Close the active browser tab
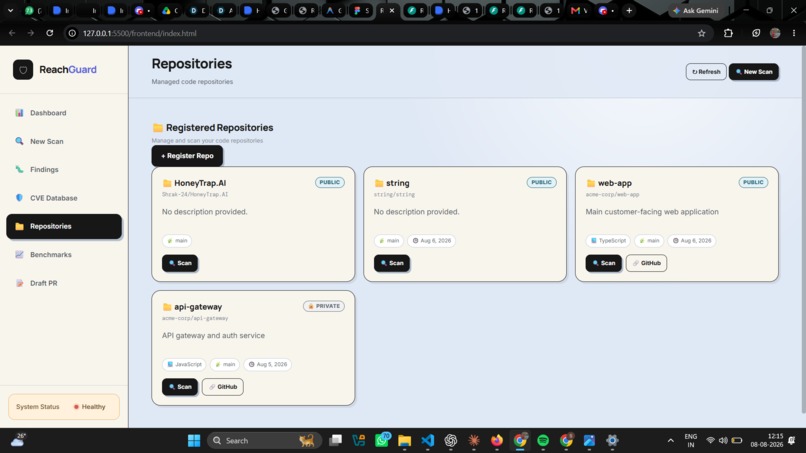The width and height of the screenshot is (806, 453). tap(392, 11)
